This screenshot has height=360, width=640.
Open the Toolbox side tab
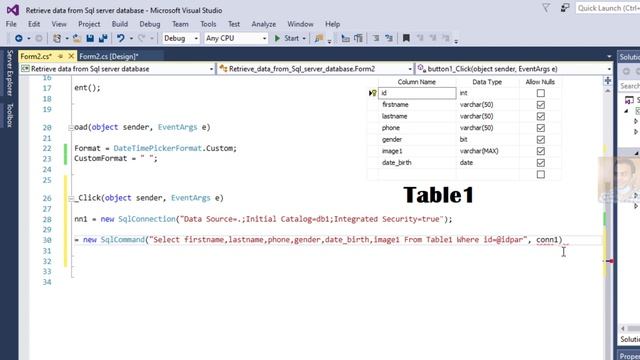click(x=10, y=115)
